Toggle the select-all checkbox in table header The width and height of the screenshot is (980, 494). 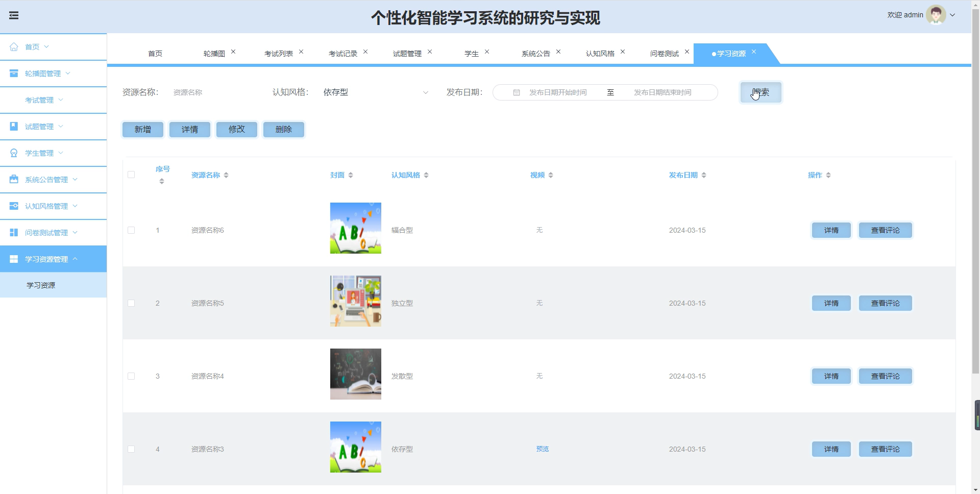click(x=131, y=175)
